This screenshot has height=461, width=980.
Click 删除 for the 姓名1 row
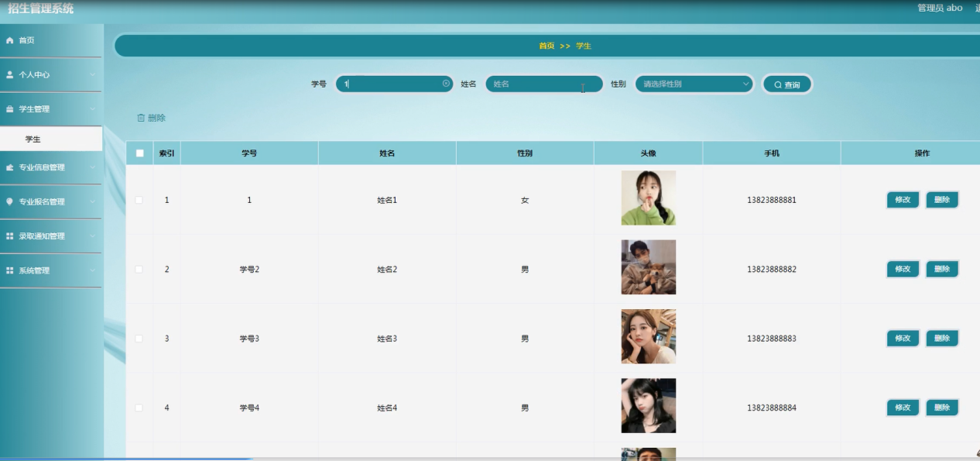942,200
